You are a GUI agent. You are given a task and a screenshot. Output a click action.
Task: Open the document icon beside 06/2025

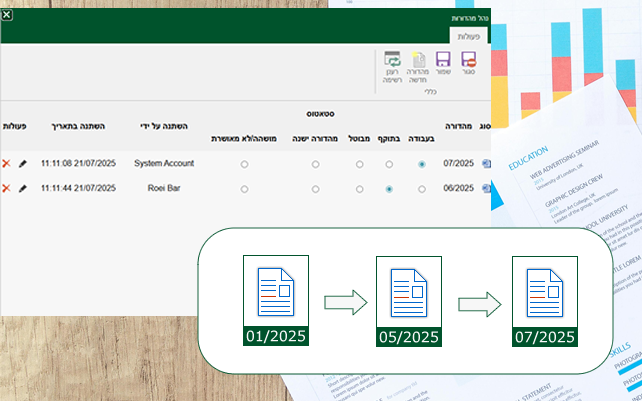(x=486, y=188)
